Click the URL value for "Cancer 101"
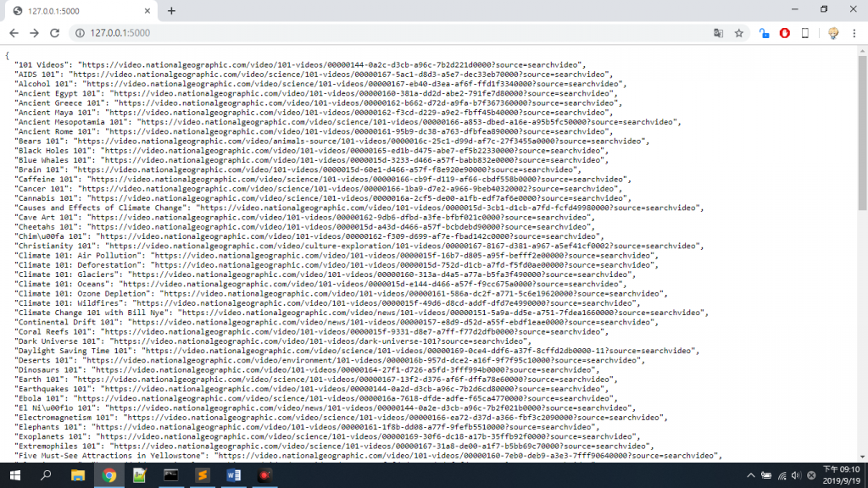868x488 pixels. click(348, 189)
